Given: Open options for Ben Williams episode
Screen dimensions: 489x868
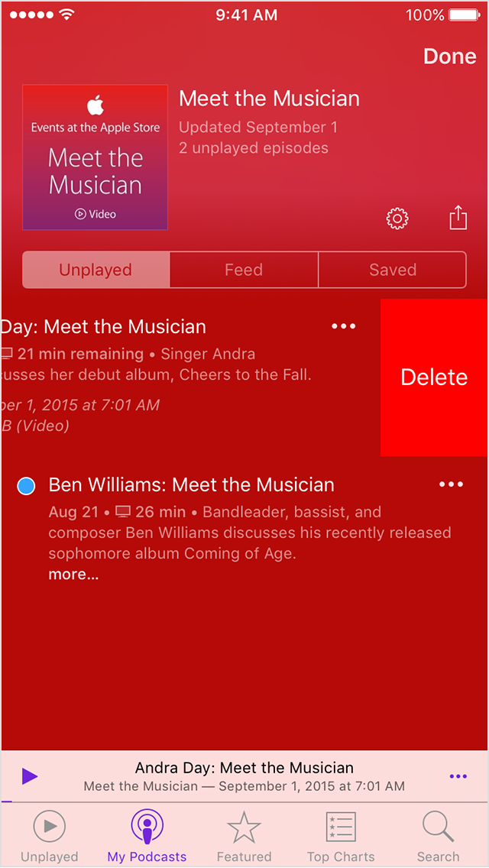Looking at the screenshot, I should click(x=451, y=484).
